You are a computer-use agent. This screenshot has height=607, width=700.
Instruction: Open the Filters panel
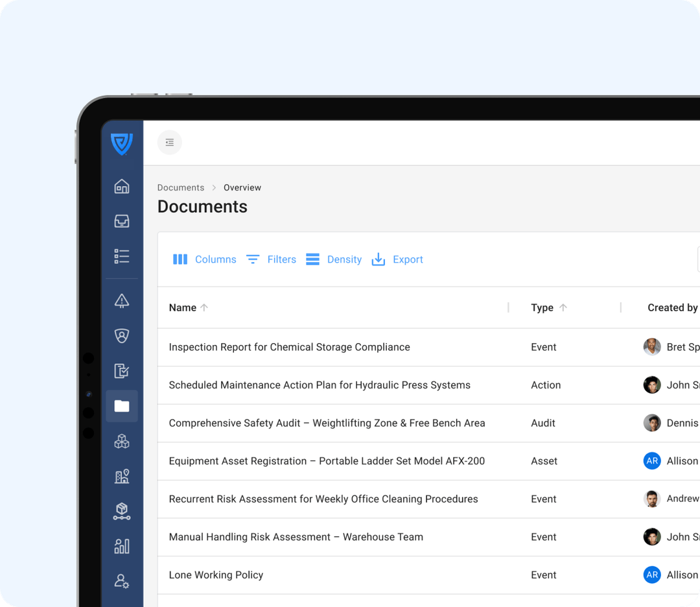point(271,259)
